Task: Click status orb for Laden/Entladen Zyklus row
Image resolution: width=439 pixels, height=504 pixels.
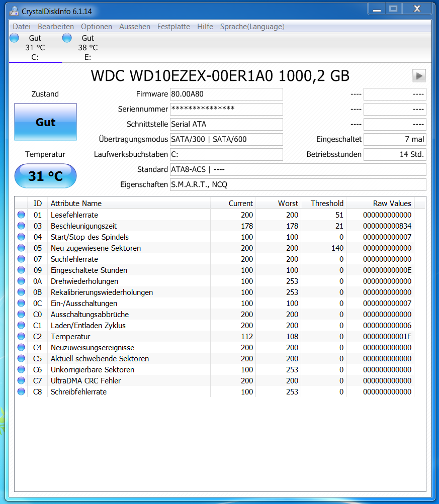Action: [x=21, y=325]
